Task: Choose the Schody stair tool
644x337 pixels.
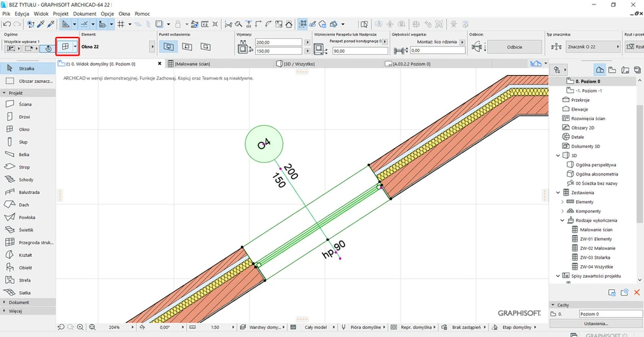Action: (x=28, y=179)
